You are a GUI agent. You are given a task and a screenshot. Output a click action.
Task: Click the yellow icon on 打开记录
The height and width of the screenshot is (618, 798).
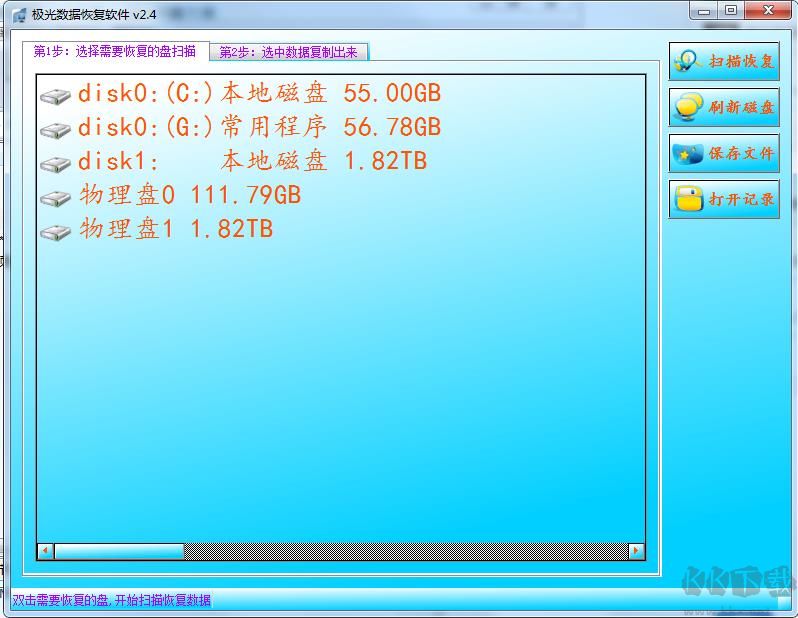pyautogui.click(x=688, y=199)
